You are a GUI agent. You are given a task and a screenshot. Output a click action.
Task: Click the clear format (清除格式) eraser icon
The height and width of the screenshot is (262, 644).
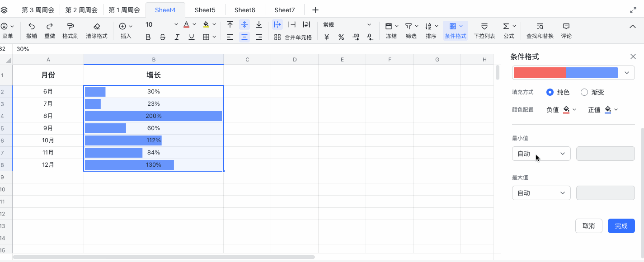point(96,26)
